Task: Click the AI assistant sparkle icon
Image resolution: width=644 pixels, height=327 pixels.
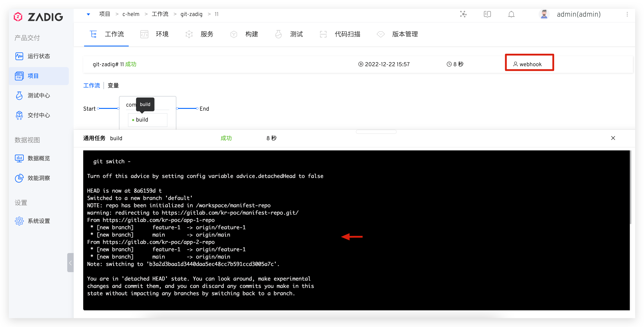Action: [x=463, y=14]
